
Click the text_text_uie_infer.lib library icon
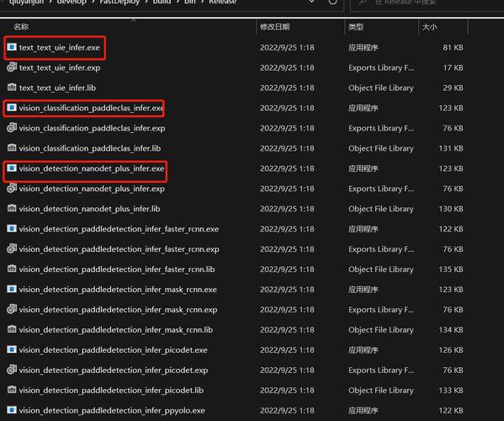pyautogui.click(x=12, y=88)
